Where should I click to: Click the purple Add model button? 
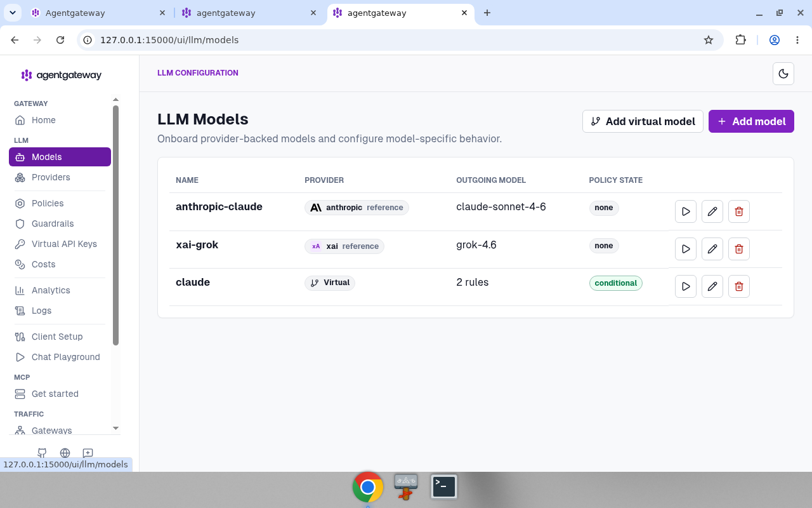[751, 121]
